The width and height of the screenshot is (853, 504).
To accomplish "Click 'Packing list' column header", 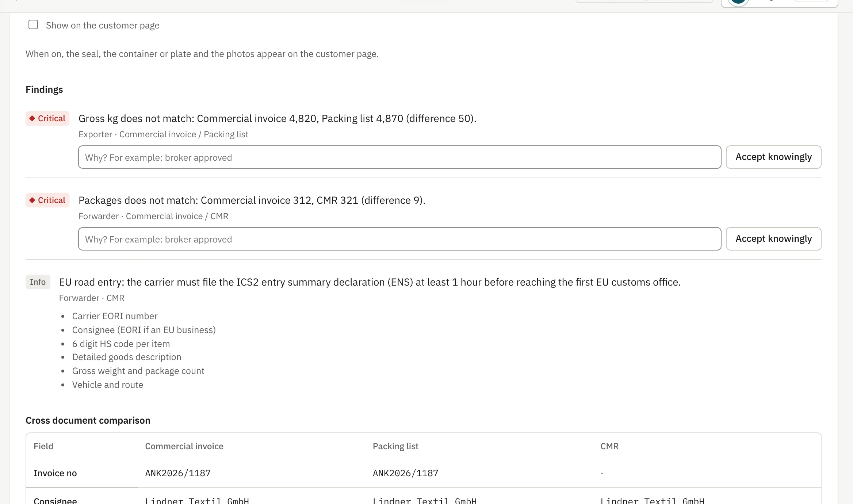I will click(x=395, y=446).
